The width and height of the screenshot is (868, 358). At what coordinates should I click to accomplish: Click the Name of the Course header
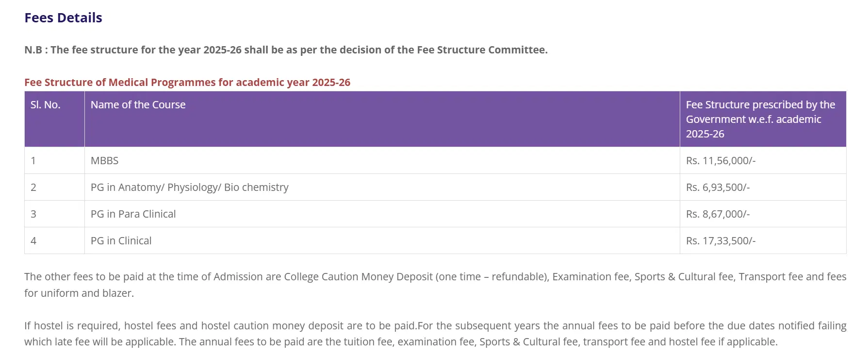[x=138, y=105]
